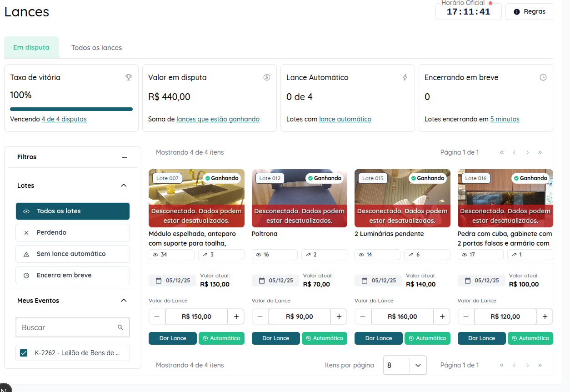Click Dar Lance for the Poltrona lot

[275, 338]
